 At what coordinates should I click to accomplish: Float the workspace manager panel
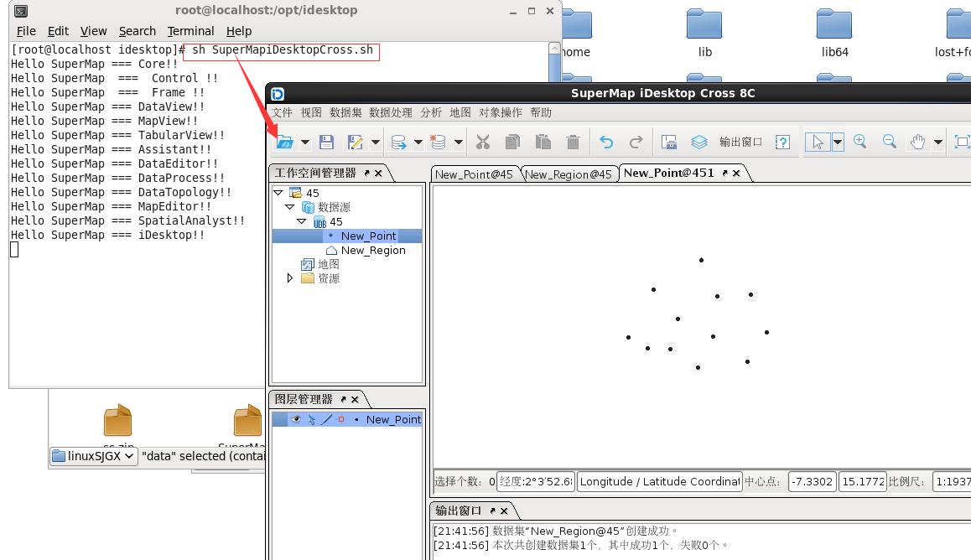(367, 174)
